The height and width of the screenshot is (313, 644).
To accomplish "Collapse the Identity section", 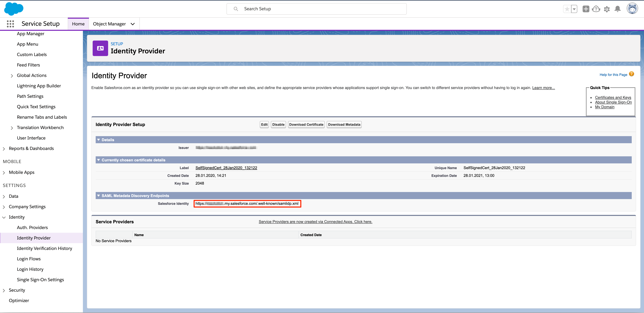I will tap(4, 217).
